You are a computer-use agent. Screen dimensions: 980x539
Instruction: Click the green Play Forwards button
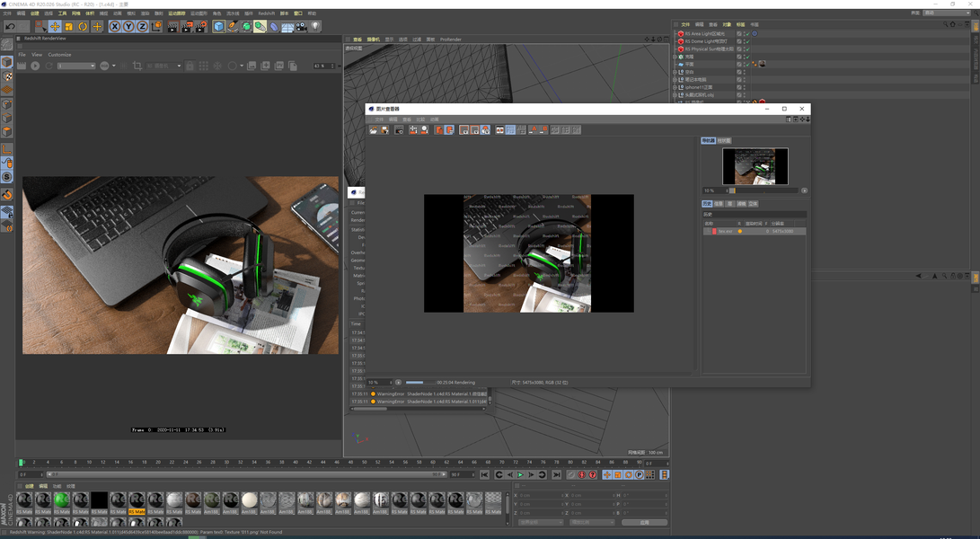(x=520, y=474)
